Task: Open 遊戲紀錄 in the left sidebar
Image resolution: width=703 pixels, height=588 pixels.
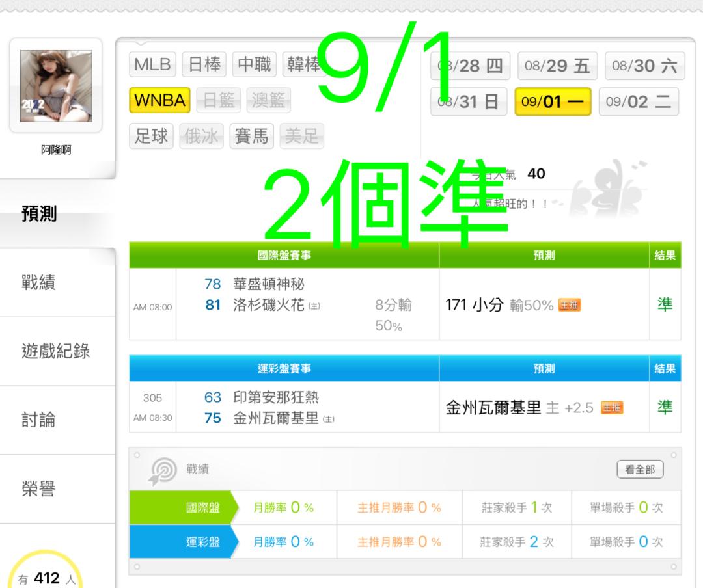Action: 55,351
